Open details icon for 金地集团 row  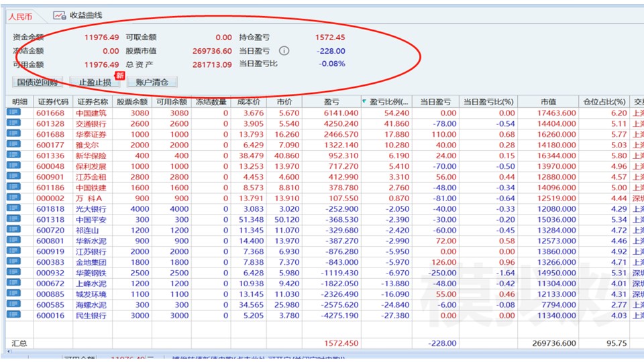coord(13,261)
